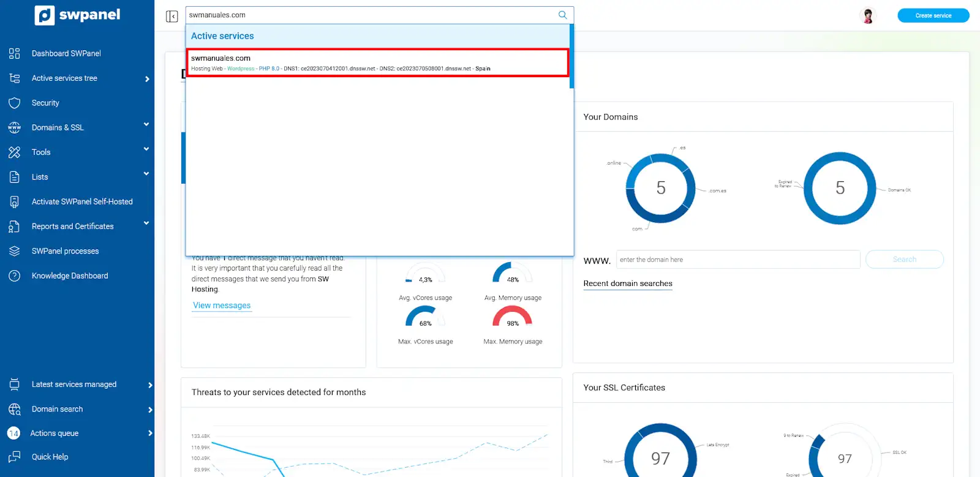980x477 pixels.
Task: Click the SWPanel processes layers icon
Action: (x=15, y=251)
